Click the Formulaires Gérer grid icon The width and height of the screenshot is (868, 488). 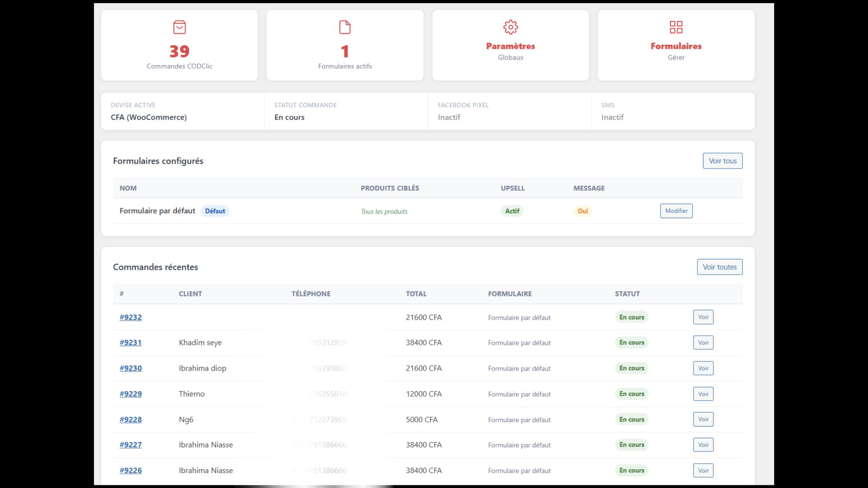tap(675, 27)
